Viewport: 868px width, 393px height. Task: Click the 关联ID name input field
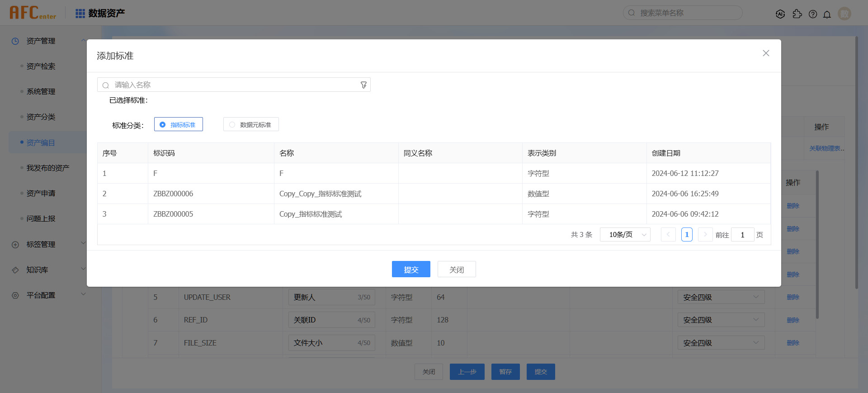(332, 320)
